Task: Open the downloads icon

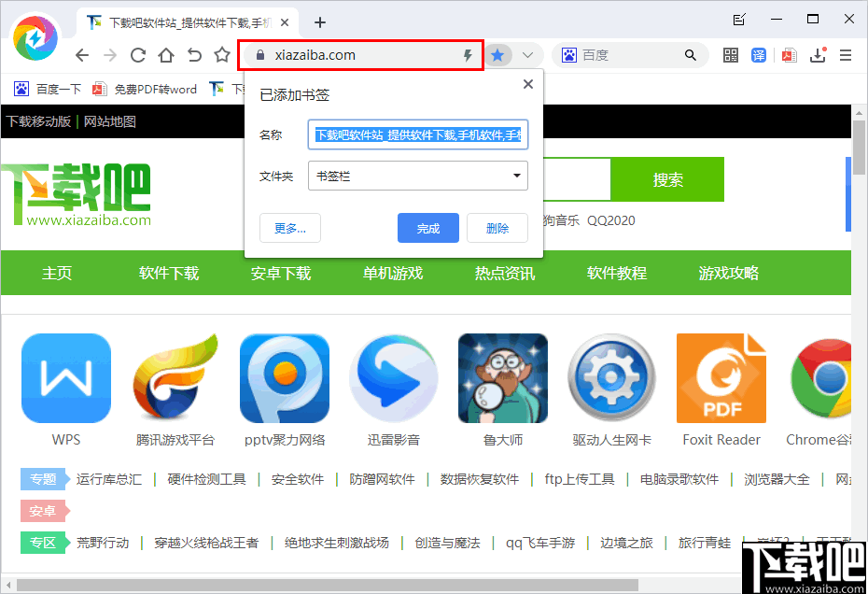Action: pos(818,55)
